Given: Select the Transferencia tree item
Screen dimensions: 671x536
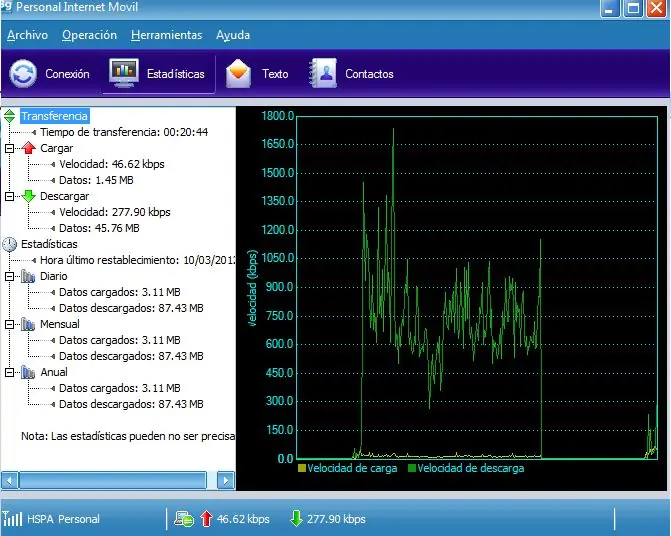Looking at the screenshot, I should (x=54, y=116).
